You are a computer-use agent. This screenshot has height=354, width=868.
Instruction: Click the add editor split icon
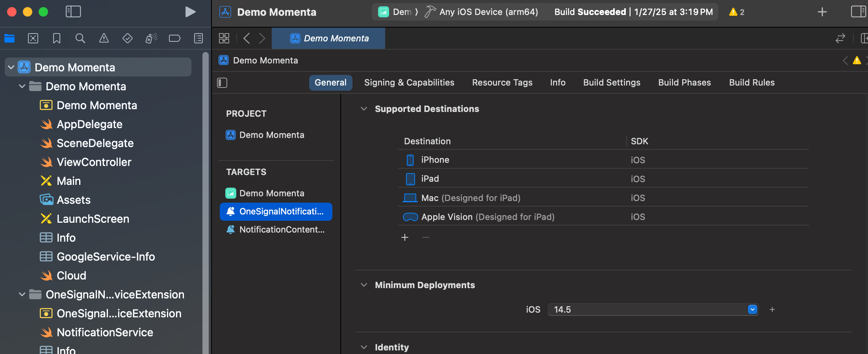(x=864, y=38)
